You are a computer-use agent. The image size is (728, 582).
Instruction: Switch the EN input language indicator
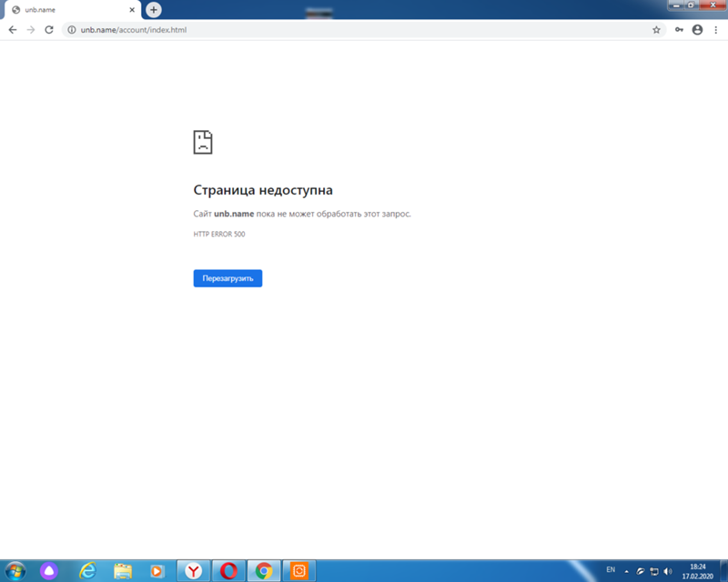[611, 570]
